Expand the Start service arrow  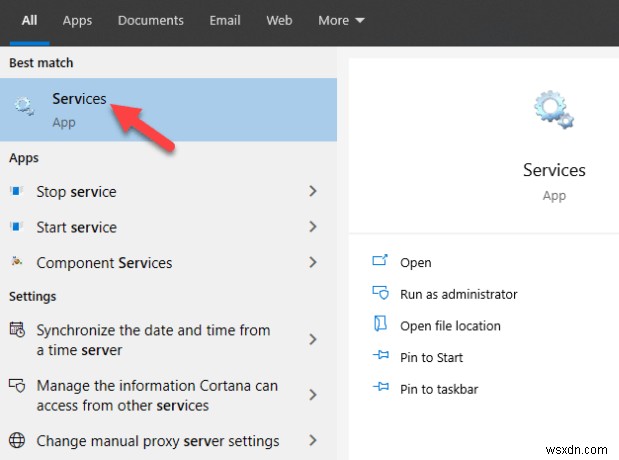click(313, 227)
